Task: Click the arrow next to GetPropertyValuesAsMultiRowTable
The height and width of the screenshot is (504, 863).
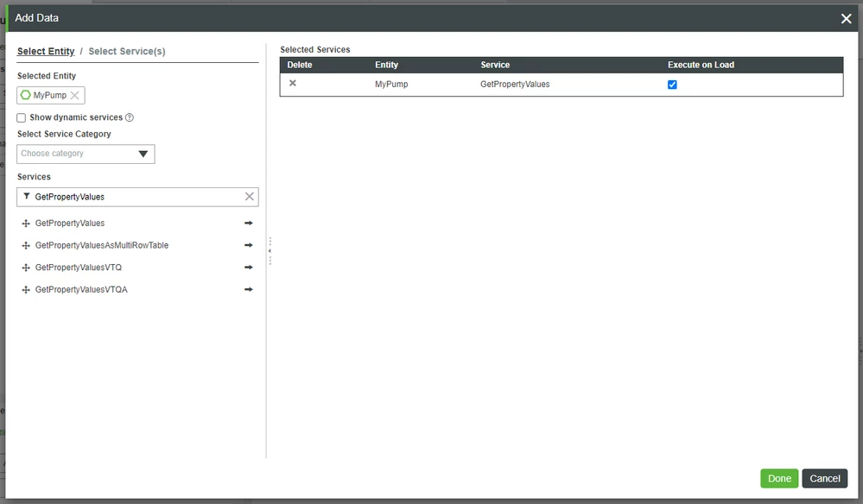Action: tap(249, 245)
